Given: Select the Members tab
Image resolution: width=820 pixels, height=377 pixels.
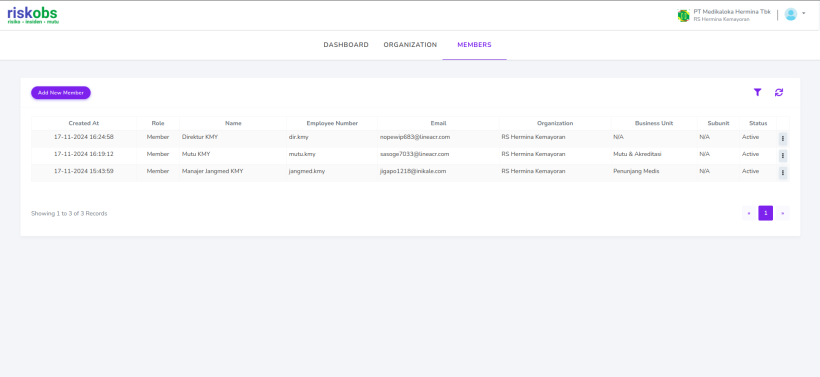Looking at the screenshot, I should 474,45.
